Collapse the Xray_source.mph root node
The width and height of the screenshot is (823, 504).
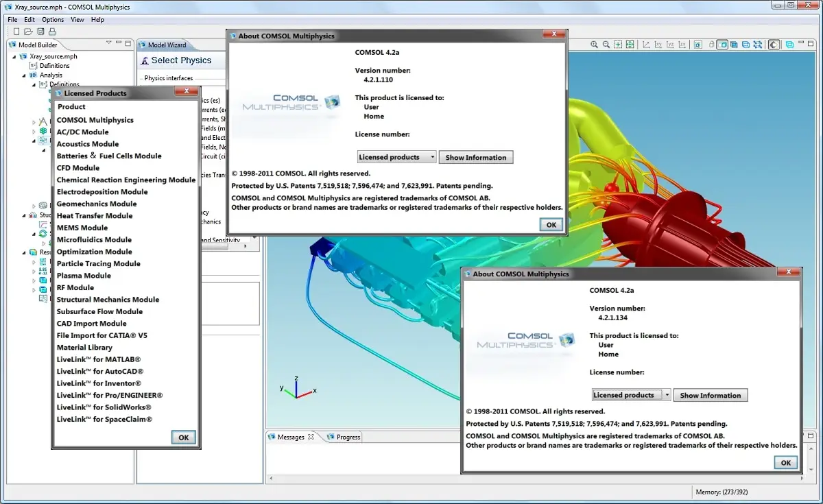(14, 56)
